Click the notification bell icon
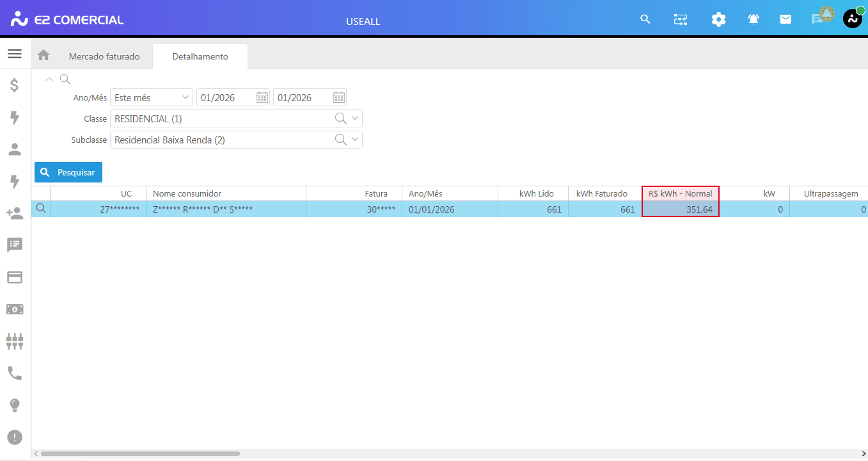The width and height of the screenshot is (868, 461). (754, 20)
